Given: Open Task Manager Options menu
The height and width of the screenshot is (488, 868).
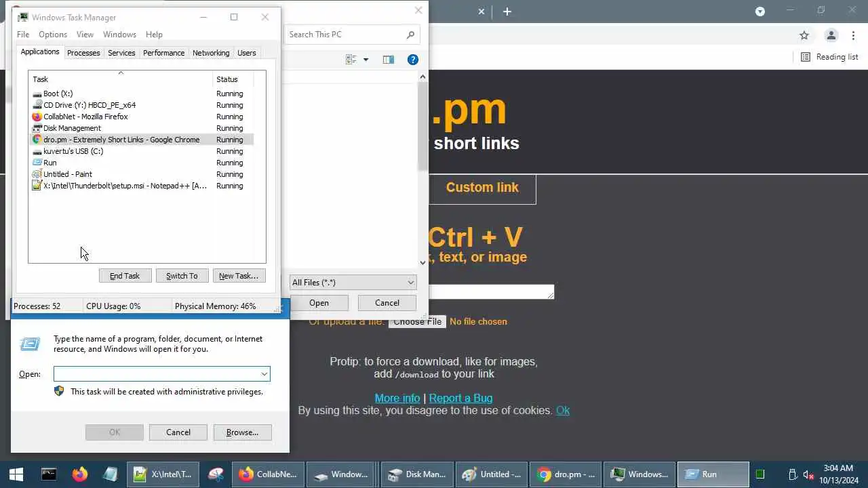Looking at the screenshot, I should click(53, 35).
